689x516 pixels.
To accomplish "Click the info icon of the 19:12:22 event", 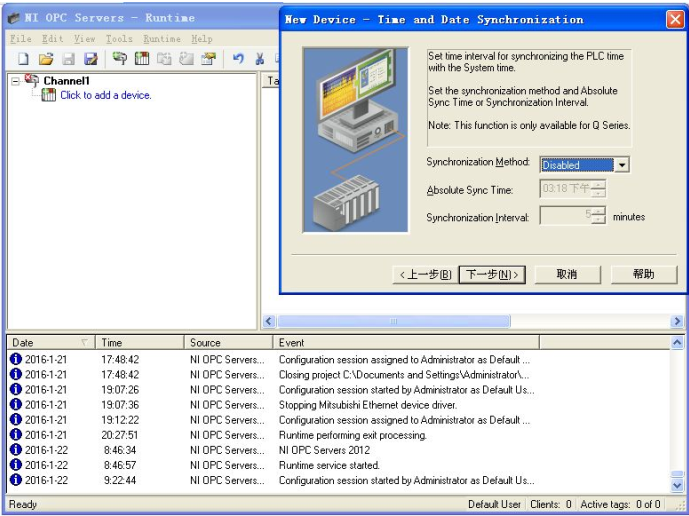I will click(15, 420).
